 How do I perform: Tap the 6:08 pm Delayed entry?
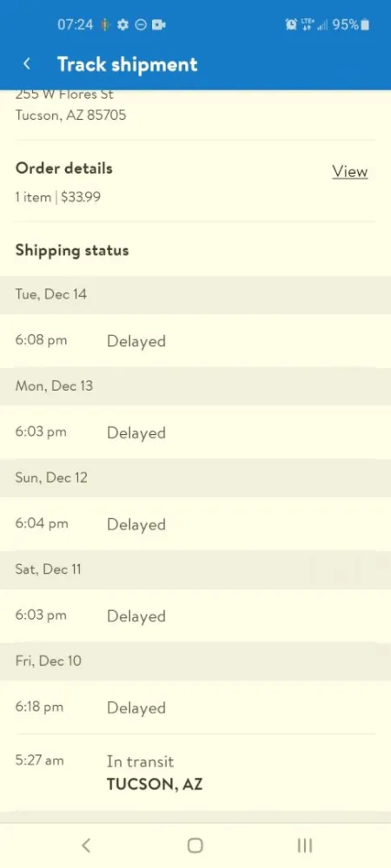(195, 341)
